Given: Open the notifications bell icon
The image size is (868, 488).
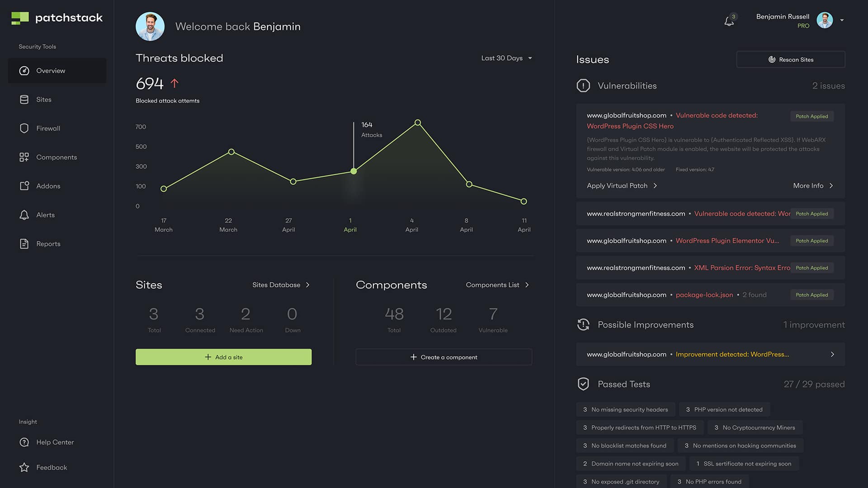Looking at the screenshot, I should coord(729,21).
